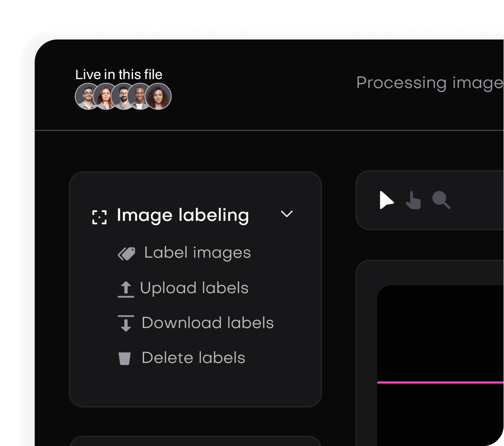
Task: Open the Processing image view
Action: (428, 83)
